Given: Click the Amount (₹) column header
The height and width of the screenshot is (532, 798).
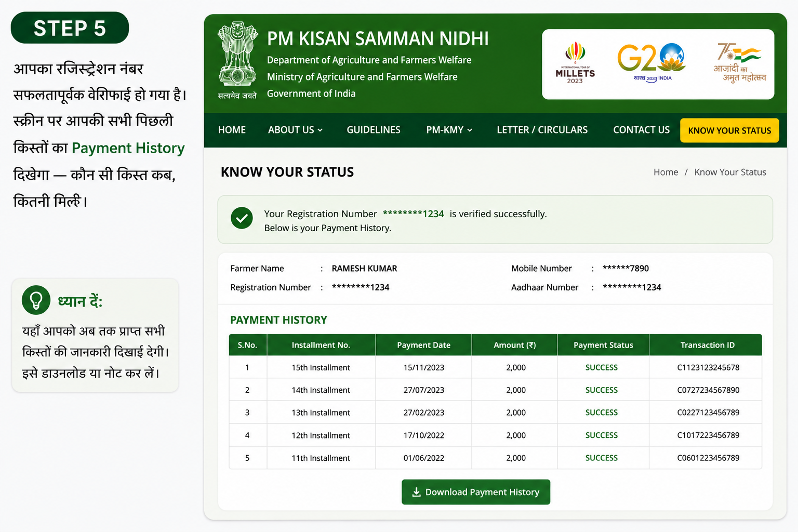Looking at the screenshot, I should (514, 345).
